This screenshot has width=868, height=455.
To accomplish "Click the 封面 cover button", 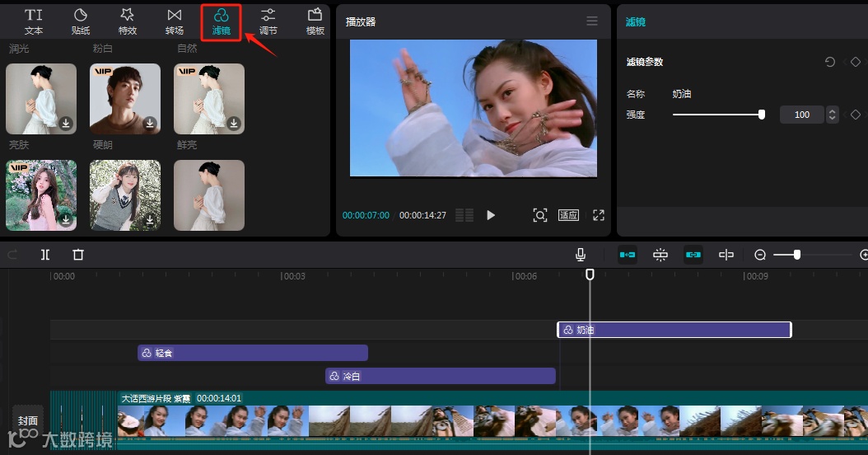I will tap(28, 420).
